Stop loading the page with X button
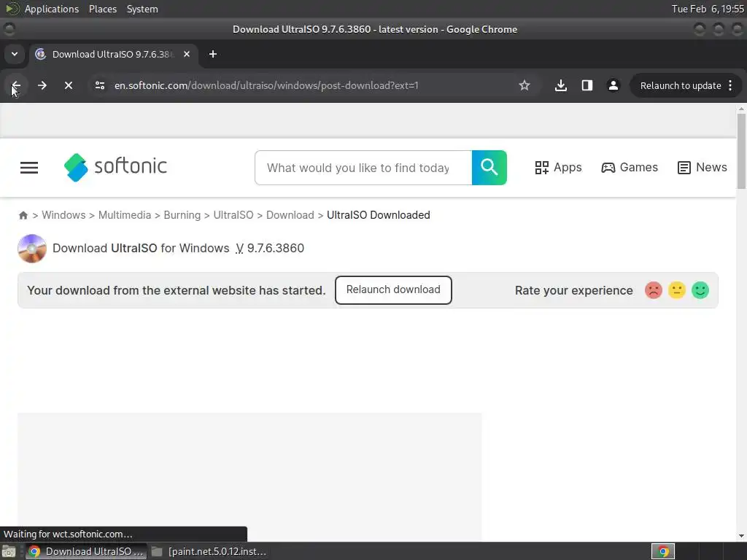The width and height of the screenshot is (747, 560). [x=69, y=86]
